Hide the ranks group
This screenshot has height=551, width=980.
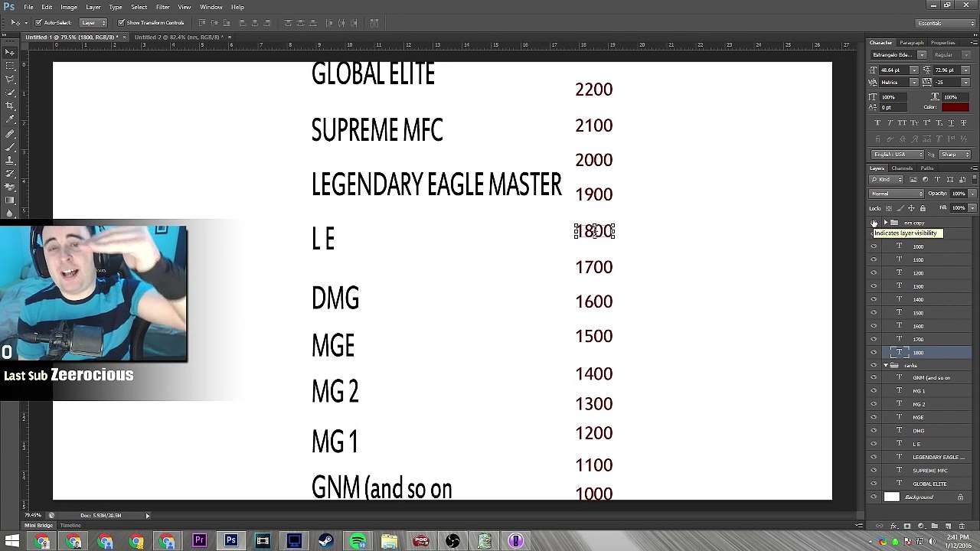coord(874,365)
